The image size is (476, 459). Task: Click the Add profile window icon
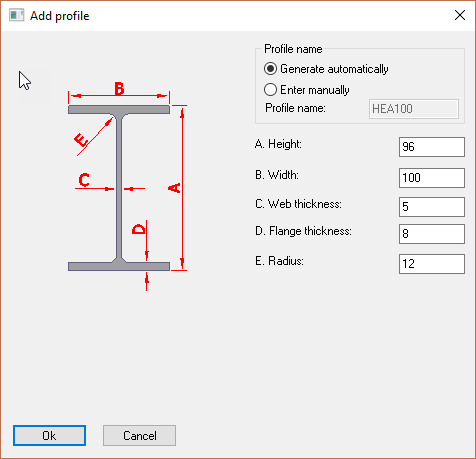coord(16,15)
